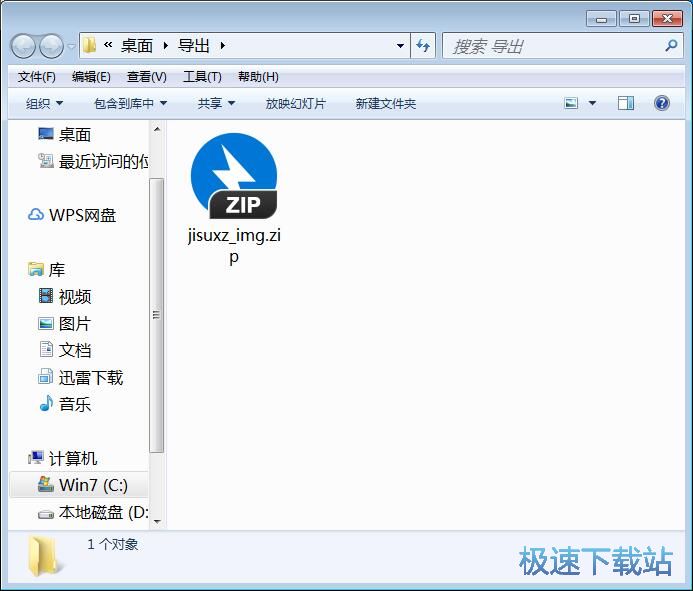The height and width of the screenshot is (591, 693).
Task: Open the 音乐 library
Action: click(x=65, y=404)
